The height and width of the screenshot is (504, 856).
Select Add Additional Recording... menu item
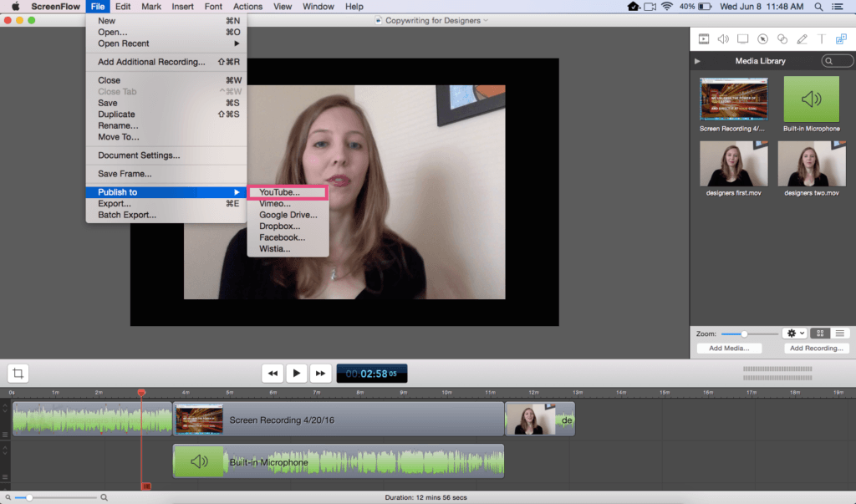click(166, 62)
